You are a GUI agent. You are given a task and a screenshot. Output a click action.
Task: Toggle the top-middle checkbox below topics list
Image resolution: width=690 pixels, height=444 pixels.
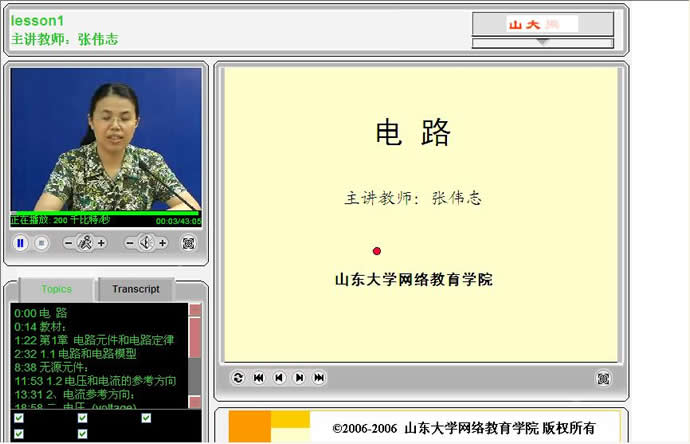[x=82, y=418]
